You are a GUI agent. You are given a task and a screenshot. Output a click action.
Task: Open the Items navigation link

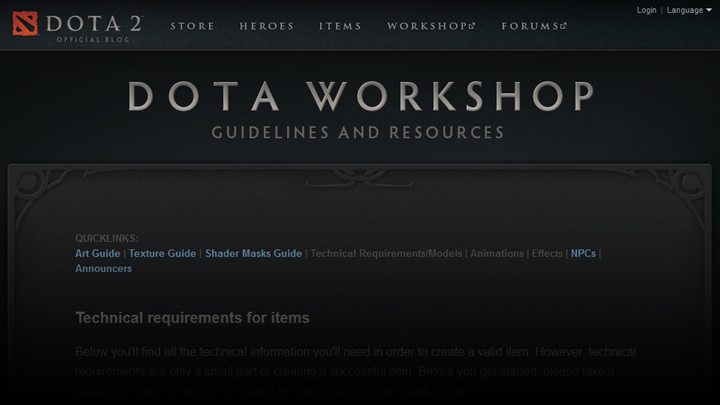(x=340, y=26)
